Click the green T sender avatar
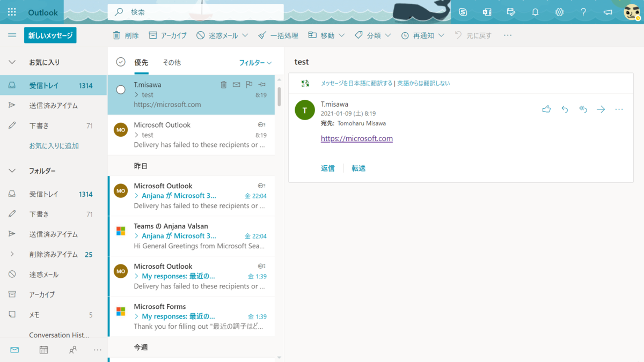 click(305, 110)
